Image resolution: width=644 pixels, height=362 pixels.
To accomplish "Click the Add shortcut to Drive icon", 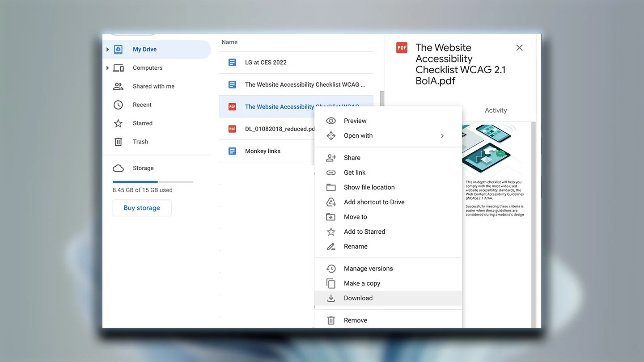I will [x=331, y=202].
